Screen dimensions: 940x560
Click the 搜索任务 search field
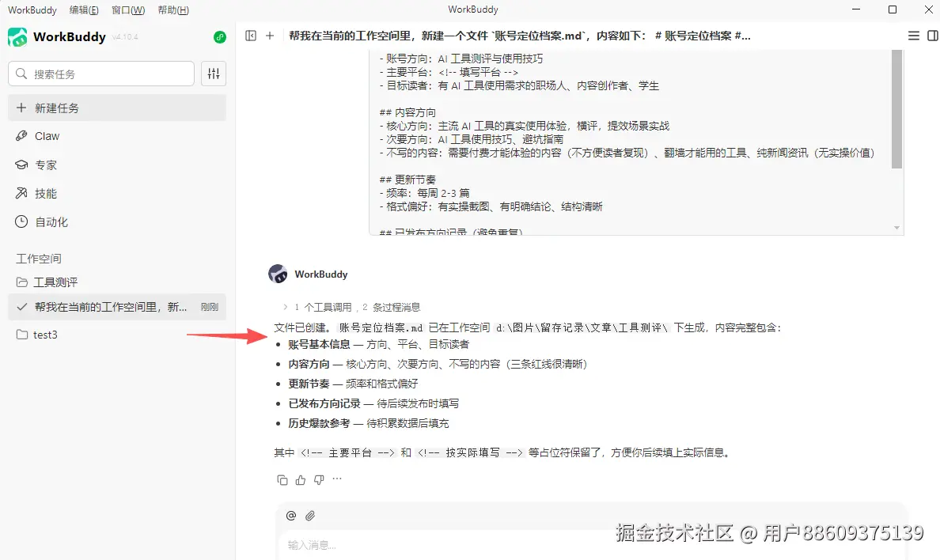[101, 74]
